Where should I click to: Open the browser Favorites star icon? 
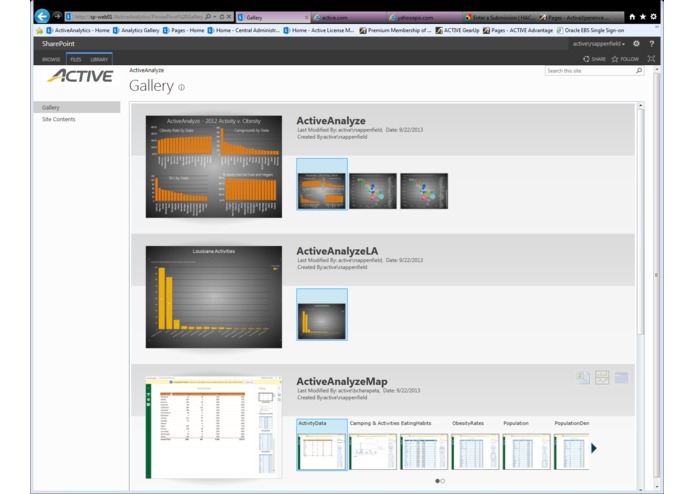[643, 17]
